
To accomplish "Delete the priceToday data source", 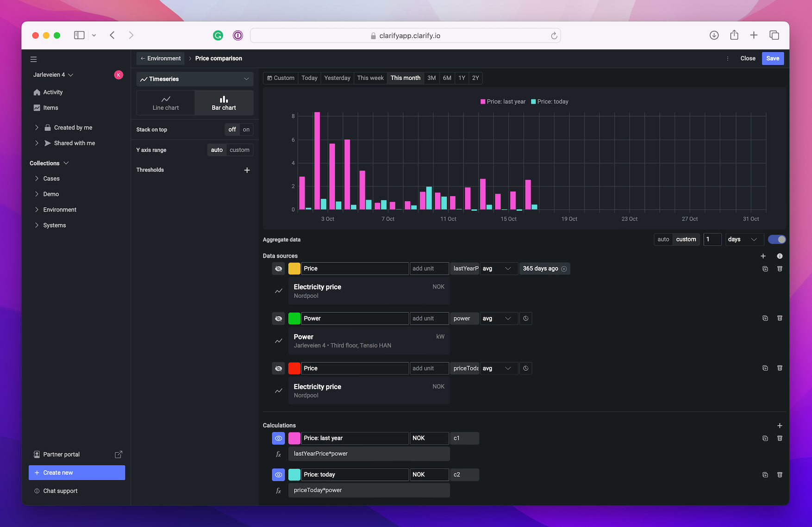I will (x=780, y=368).
